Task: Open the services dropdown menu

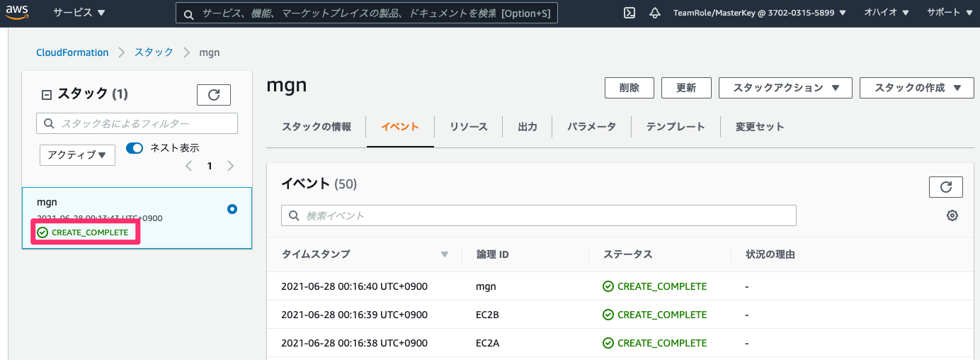Action: (x=79, y=13)
